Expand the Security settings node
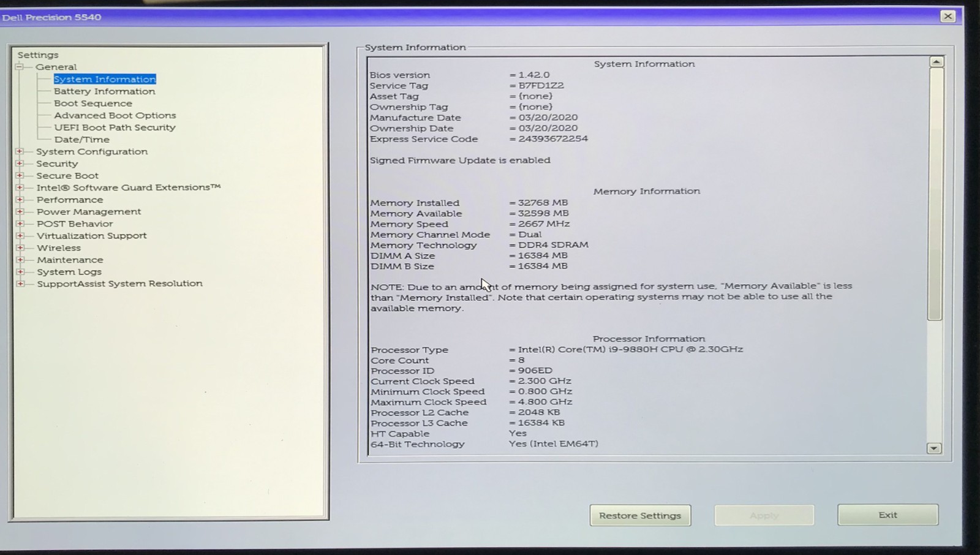The height and width of the screenshot is (555, 980). click(x=20, y=164)
